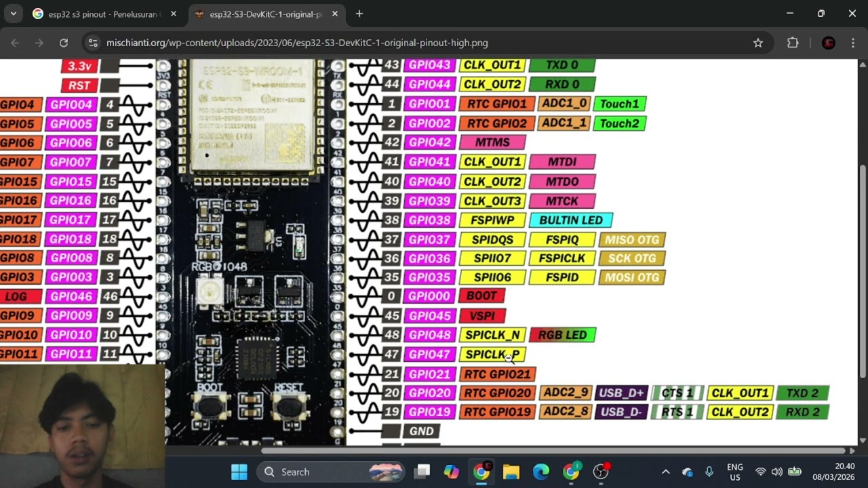868x488 pixels.
Task: Close the esp32-S3-DevKitC-1-original tab
Action: [x=334, y=14]
